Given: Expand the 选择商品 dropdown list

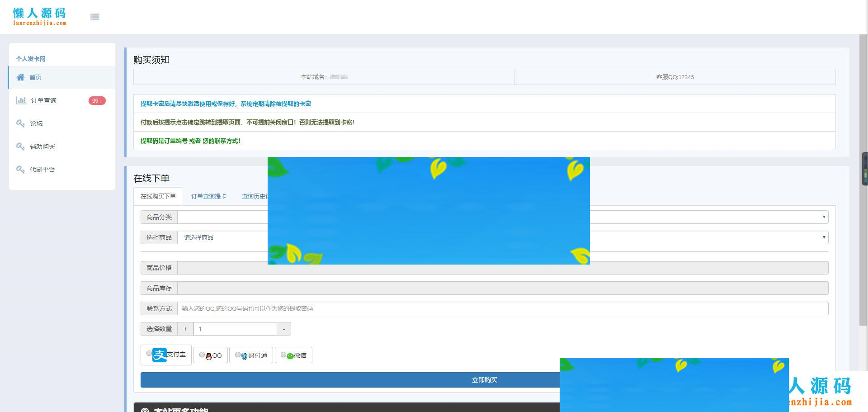Looking at the screenshot, I should coord(824,237).
